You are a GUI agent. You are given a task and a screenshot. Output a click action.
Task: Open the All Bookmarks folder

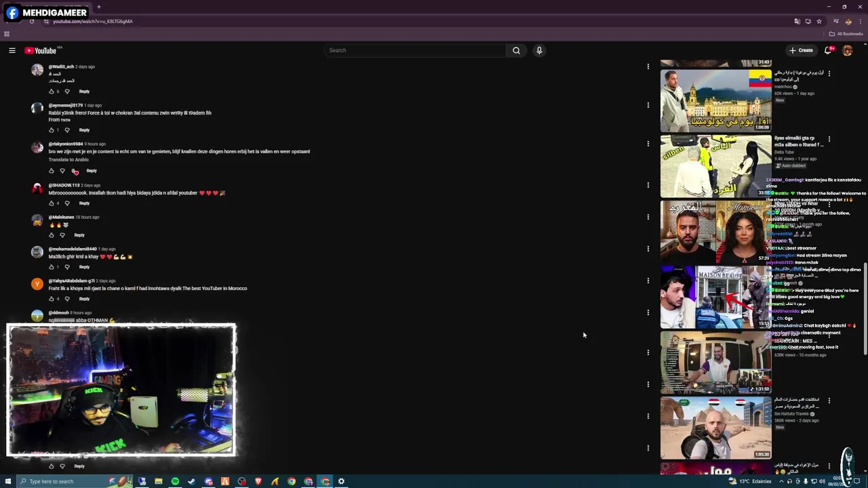pyautogui.click(x=846, y=34)
